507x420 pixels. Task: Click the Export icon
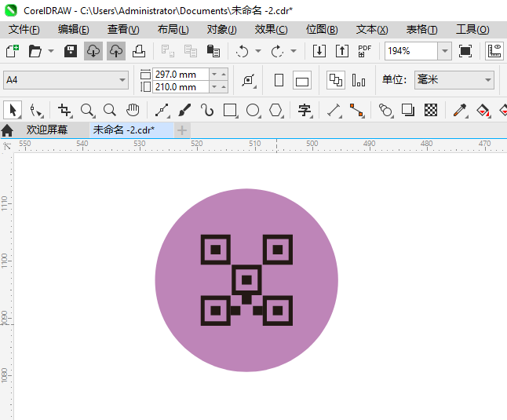tap(342, 51)
